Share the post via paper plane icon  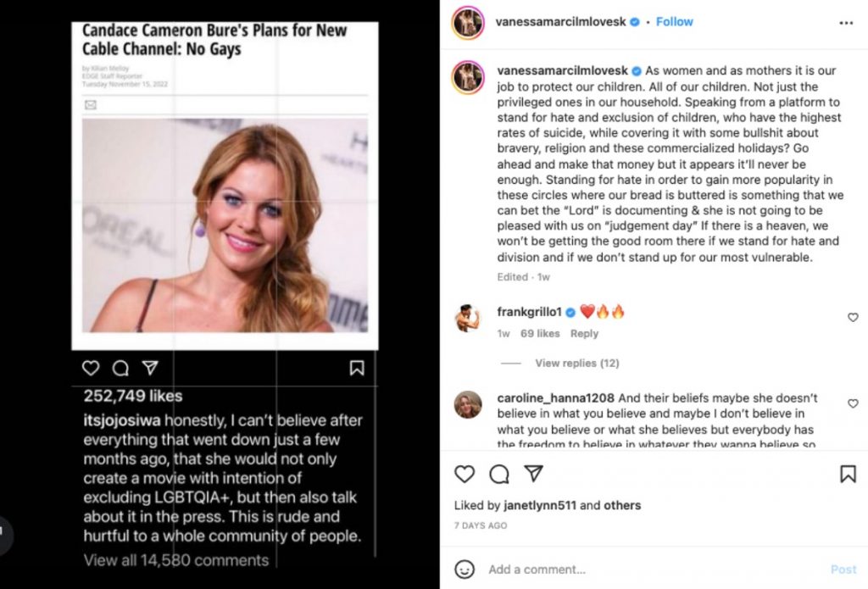[x=533, y=474]
